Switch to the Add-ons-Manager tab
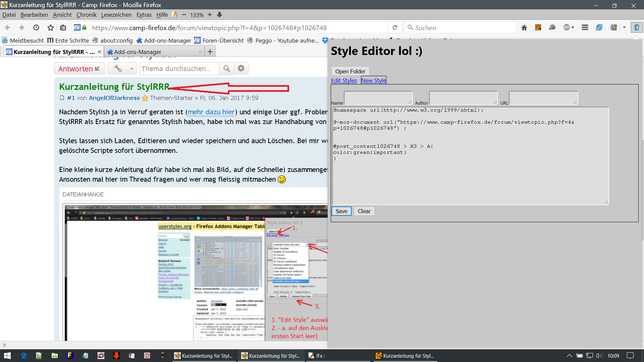This screenshot has height=362, width=644. (138, 52)
